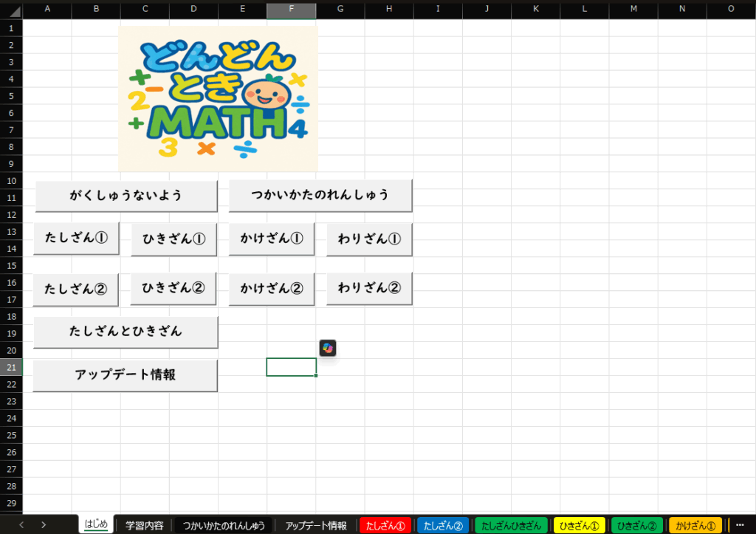Click the Copilot icon near cell G20

pos(328,348)
